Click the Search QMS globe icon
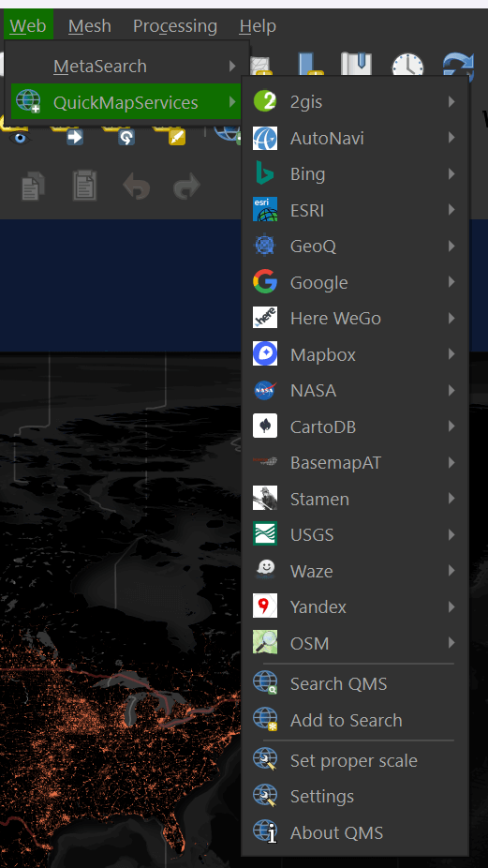Image resolution: width=488 pixels, height=868 pixels. pyautogui.click(x=265, y=683)
